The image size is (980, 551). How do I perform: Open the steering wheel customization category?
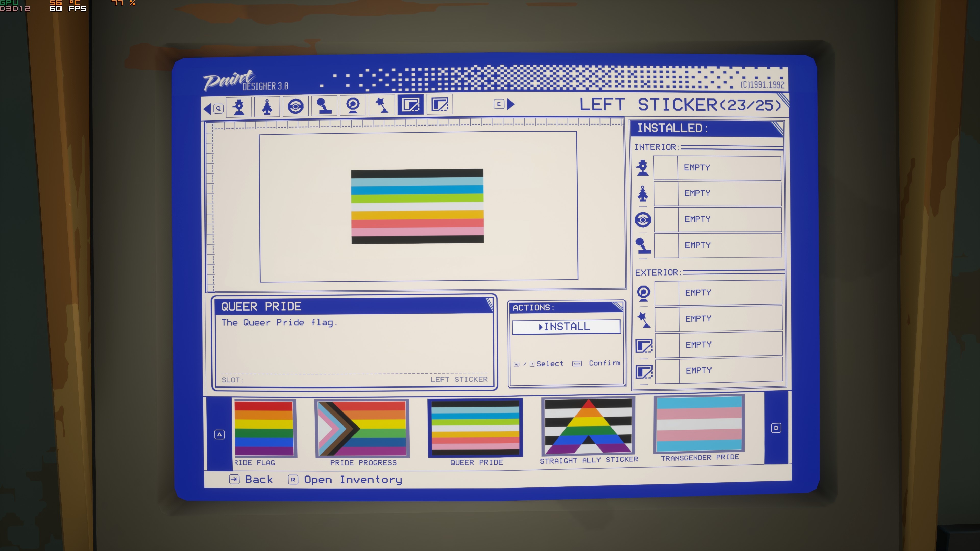pos(296,106)
